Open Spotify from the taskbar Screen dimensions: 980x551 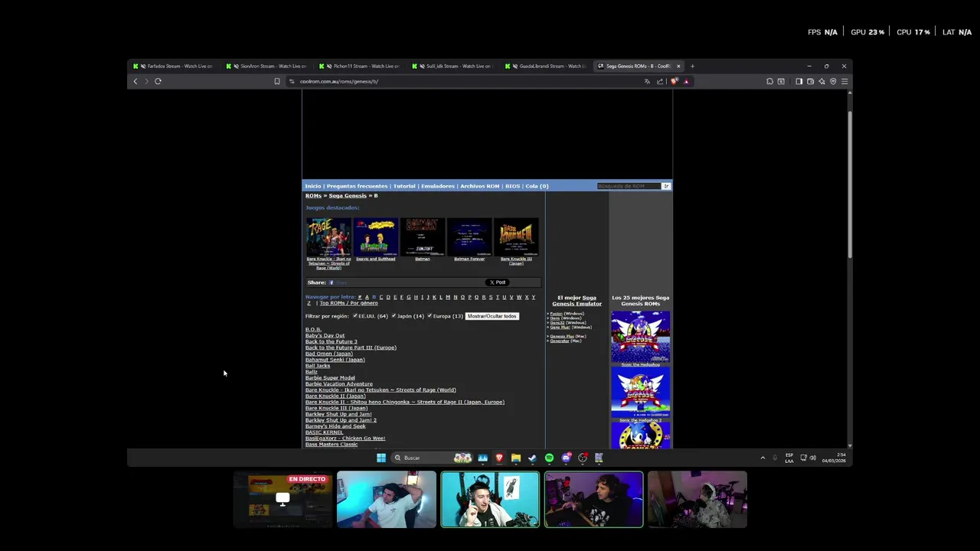click(549, 458)
